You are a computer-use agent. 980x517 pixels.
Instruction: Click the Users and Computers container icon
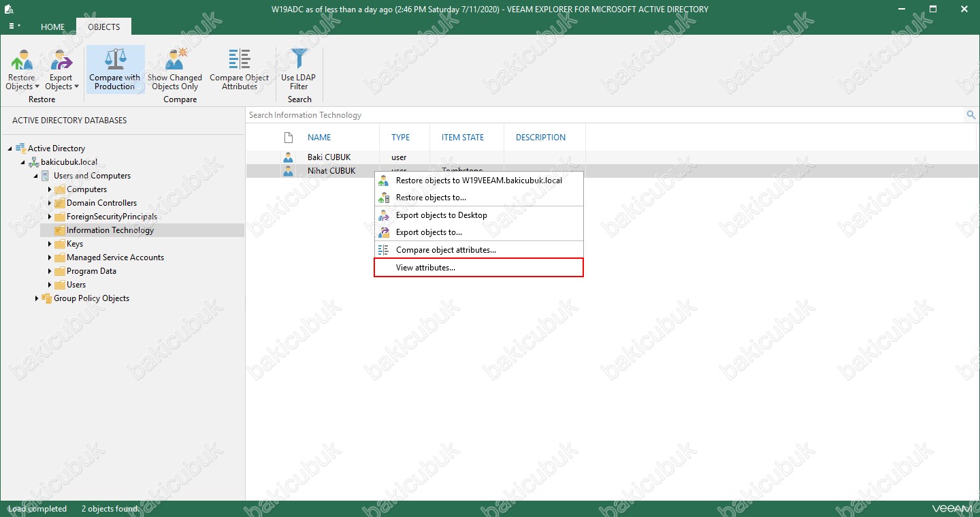pos(46,176)
